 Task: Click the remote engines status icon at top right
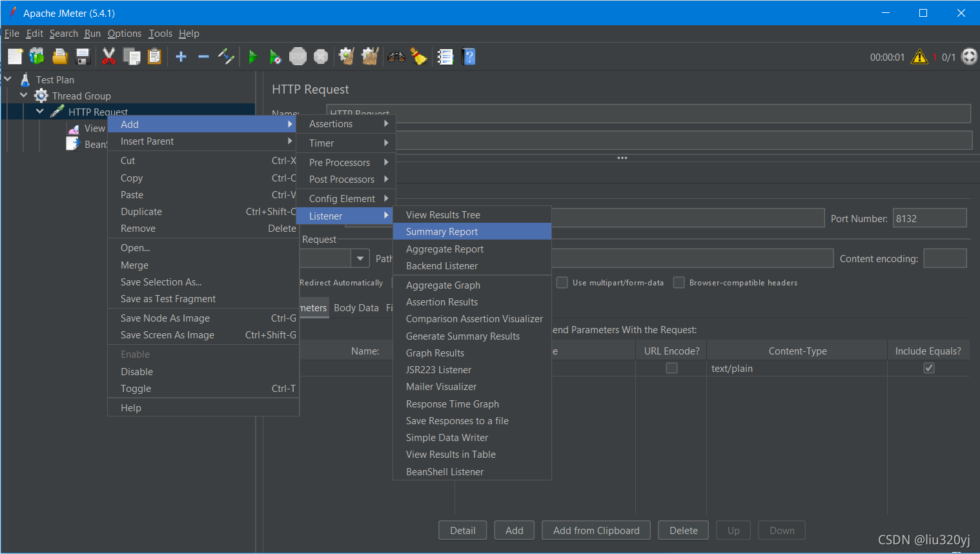pyautogui.click(x=969, y=57)
